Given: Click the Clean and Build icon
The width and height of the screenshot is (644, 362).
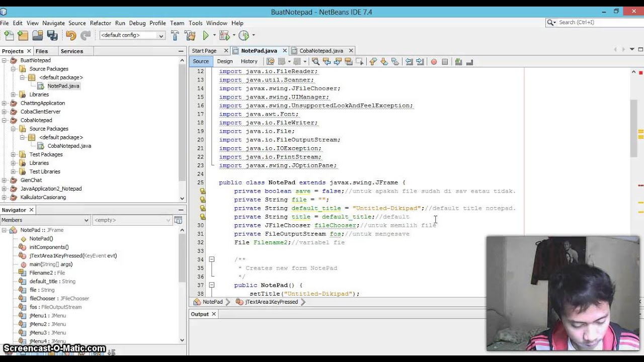Looking at the screenshot, I should pyautogui.click(x=190, y=35).
